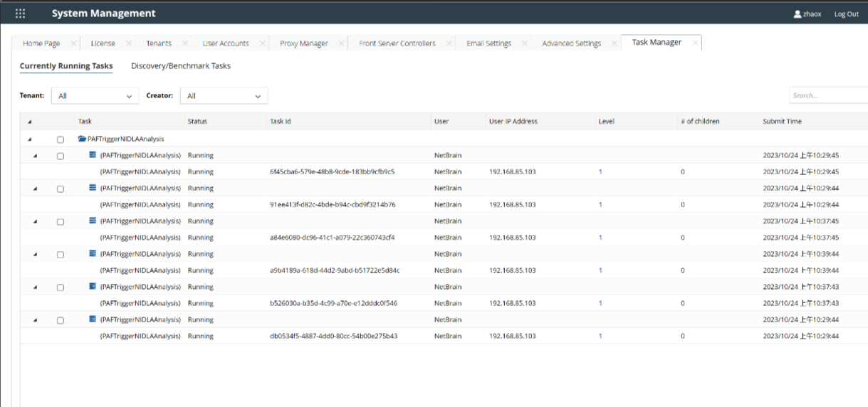Screen dimensions: 868x407
Task: Click the zhaox user profile icon
Action: (798, 14)
